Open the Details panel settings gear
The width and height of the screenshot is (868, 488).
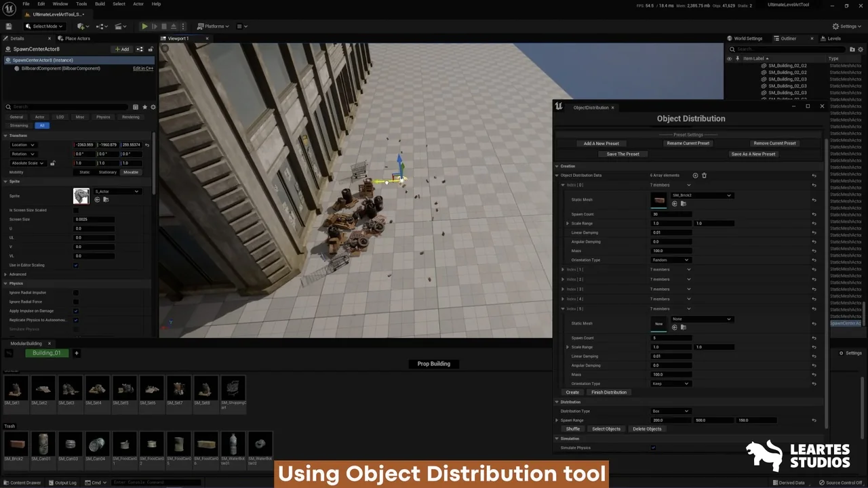click(x=153, y=107)
